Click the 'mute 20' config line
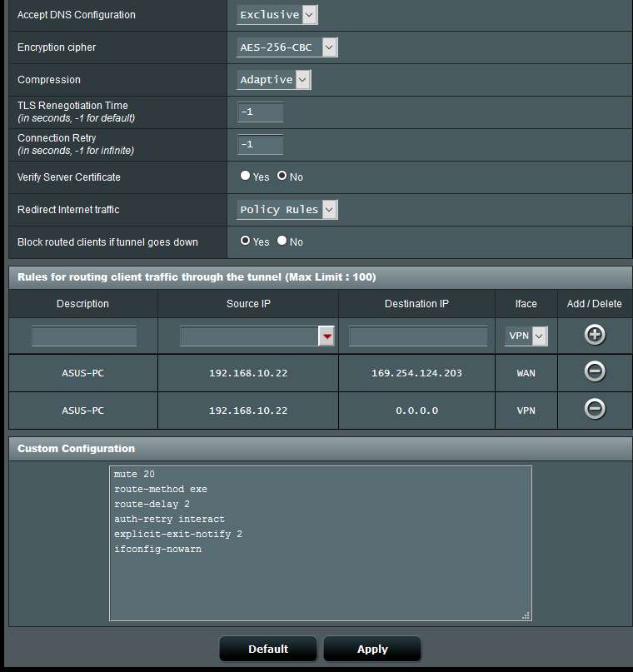The height and width of the screenshot is (672, 633). [134, 474]
